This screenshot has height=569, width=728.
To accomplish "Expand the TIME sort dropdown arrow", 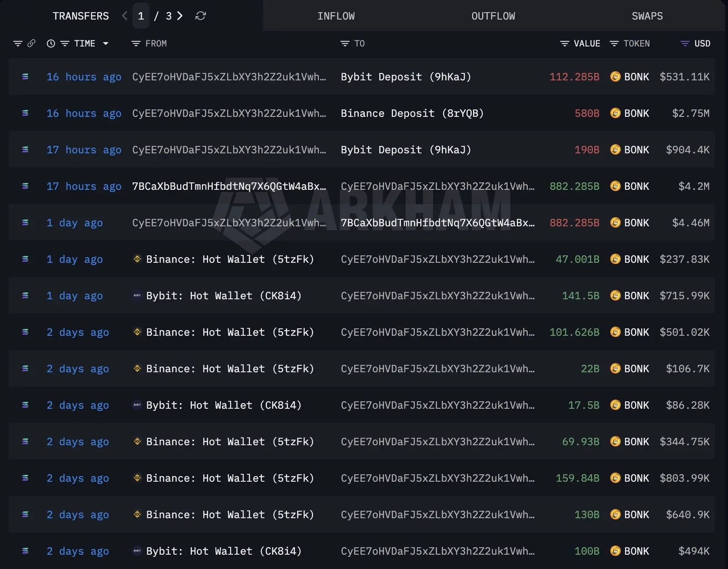I will coord(106,43).
